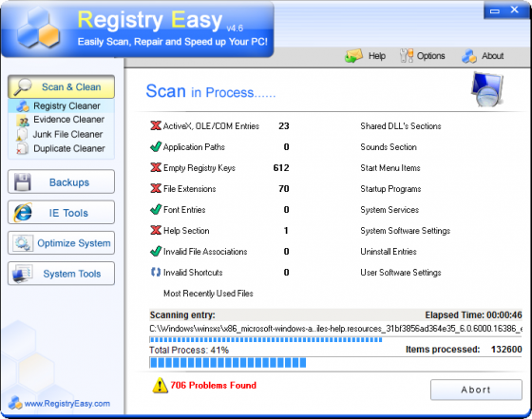Click the red X beside Help Section

tap(156, 230)
